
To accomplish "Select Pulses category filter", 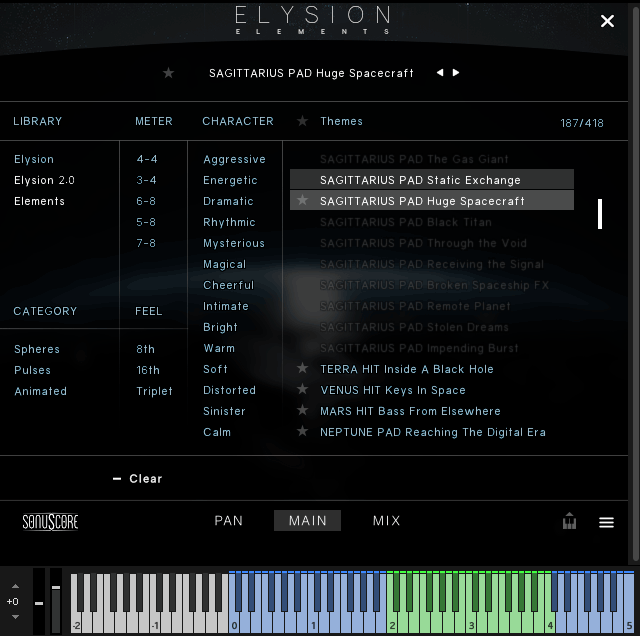I will click(32, 370).
